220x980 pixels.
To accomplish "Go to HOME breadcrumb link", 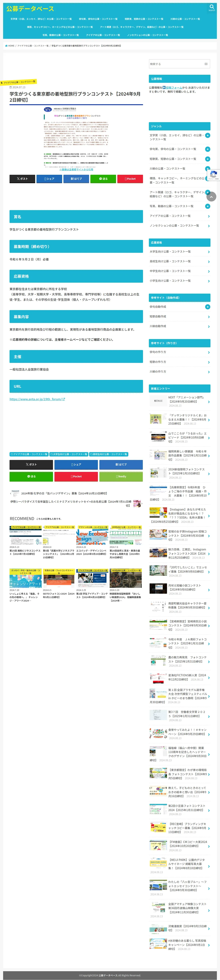I will click(x=10, y=46).
